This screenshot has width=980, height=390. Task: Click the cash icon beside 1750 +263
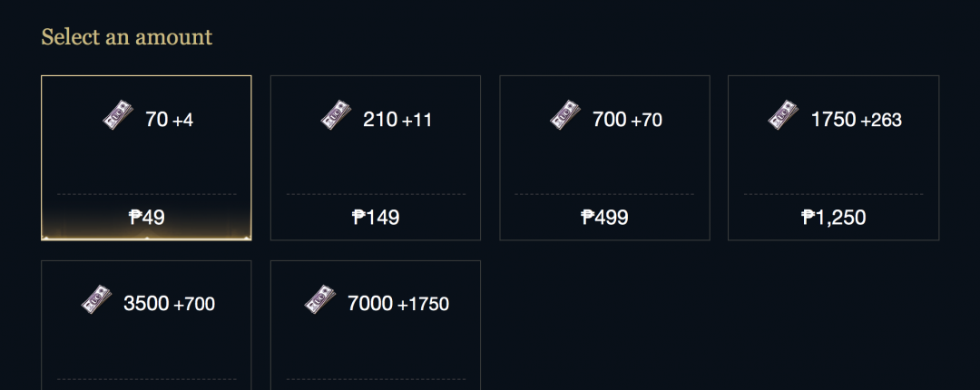(784, 115)
